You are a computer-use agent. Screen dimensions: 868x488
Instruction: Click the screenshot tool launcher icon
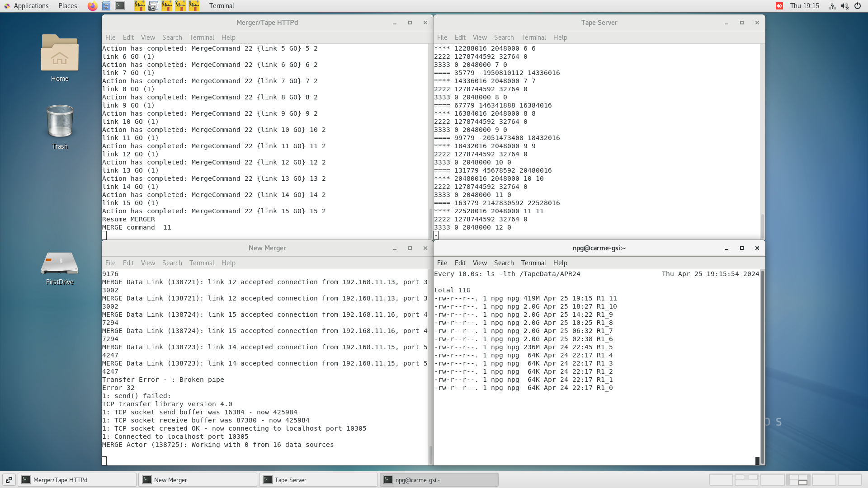[x=153, y=6]
